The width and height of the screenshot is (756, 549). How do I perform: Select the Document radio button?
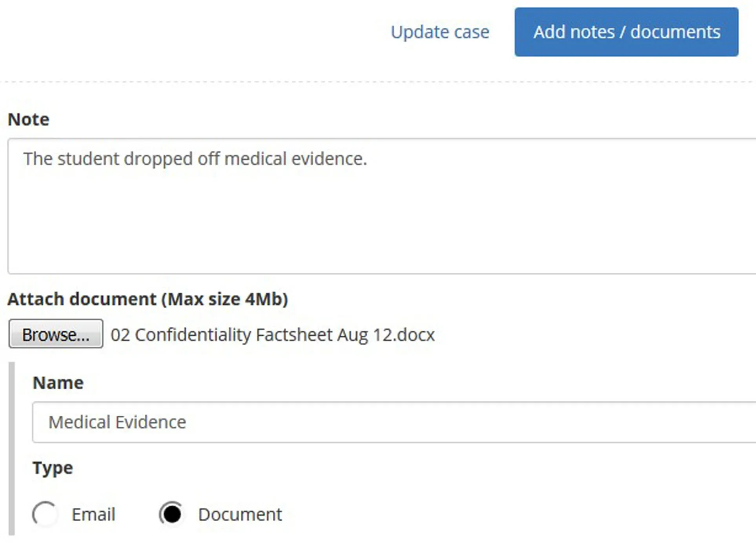pos(172,514)
